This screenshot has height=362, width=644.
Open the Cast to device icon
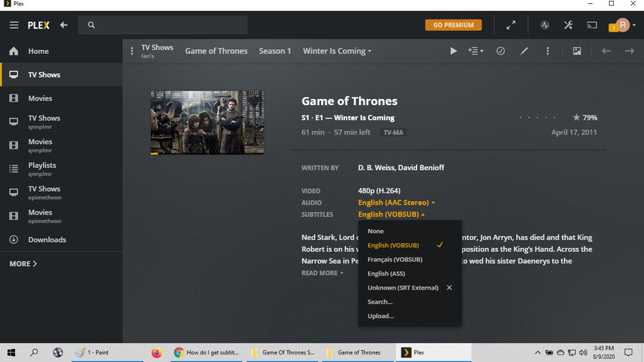tap(592, 25)
